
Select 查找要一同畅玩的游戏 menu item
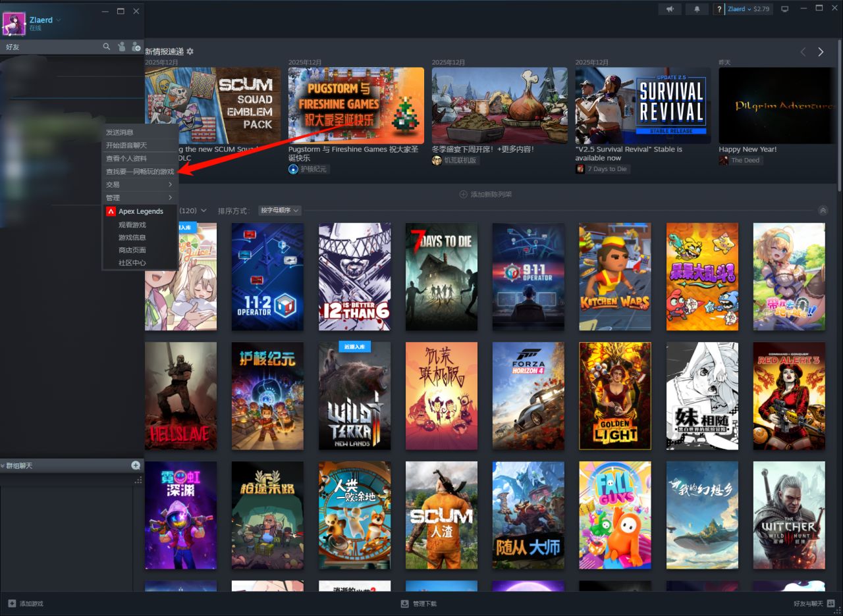[x=140, y=172]
